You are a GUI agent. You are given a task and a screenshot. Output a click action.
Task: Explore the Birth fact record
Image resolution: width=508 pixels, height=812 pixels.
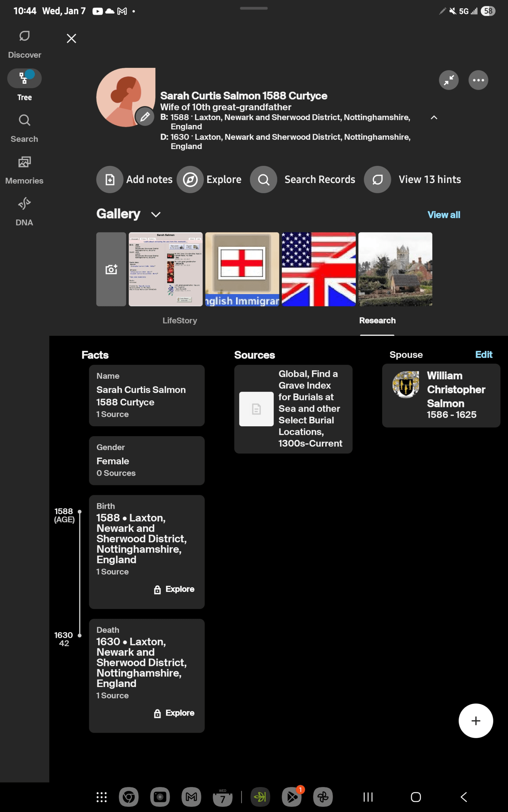click(x=174, y=589)
